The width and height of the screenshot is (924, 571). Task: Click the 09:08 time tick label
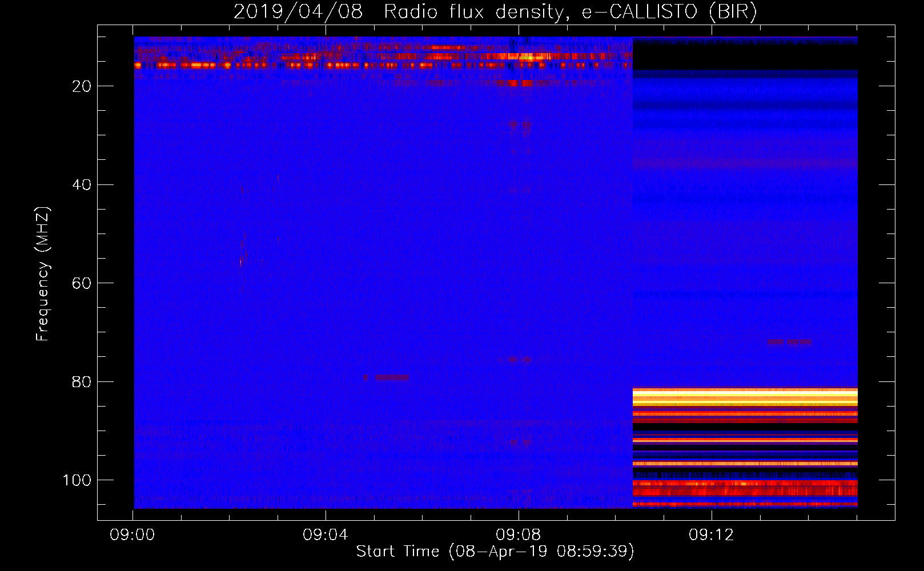coord(519,535)
